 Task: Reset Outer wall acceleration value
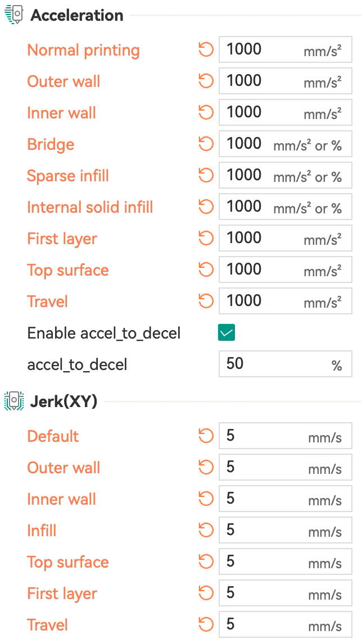click(206, 81)
